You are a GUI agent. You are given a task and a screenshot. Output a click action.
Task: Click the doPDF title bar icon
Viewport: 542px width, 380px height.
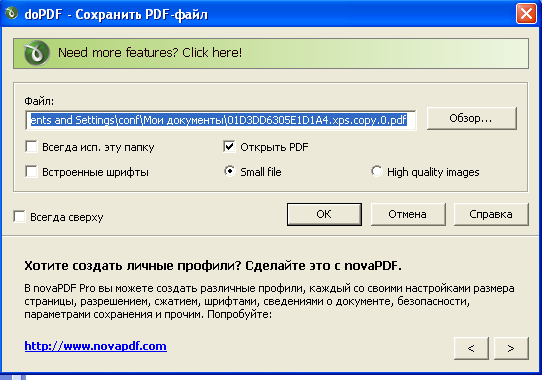[x=11, y=13]
